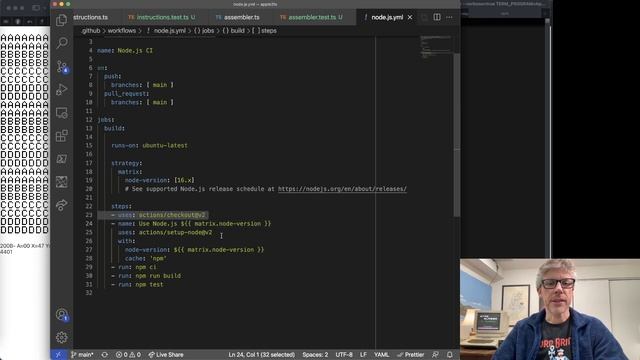Image resolution: width=640 pixels, height=360 pixels.
Task: Click the main branch in status bar
Action: (82, 355)
